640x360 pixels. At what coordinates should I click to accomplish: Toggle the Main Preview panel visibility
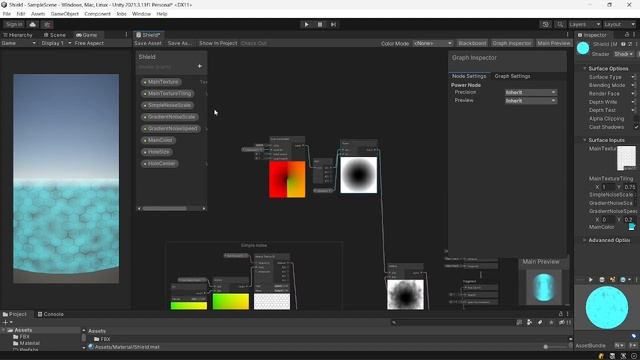pyautogui.click(x=553, y=43)
